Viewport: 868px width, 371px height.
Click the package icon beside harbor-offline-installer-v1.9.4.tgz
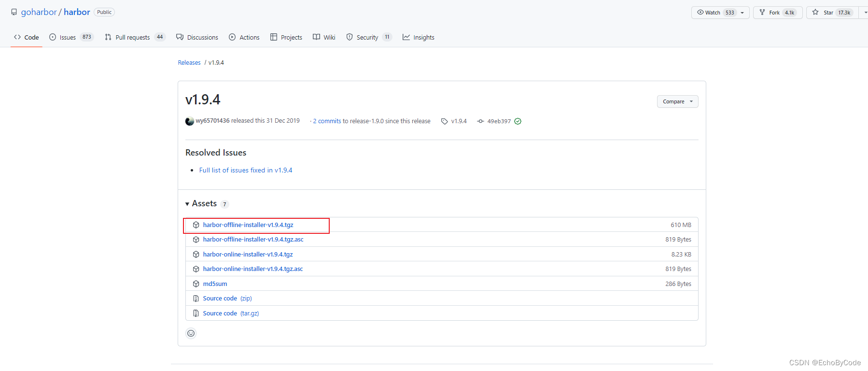point(196,225)
